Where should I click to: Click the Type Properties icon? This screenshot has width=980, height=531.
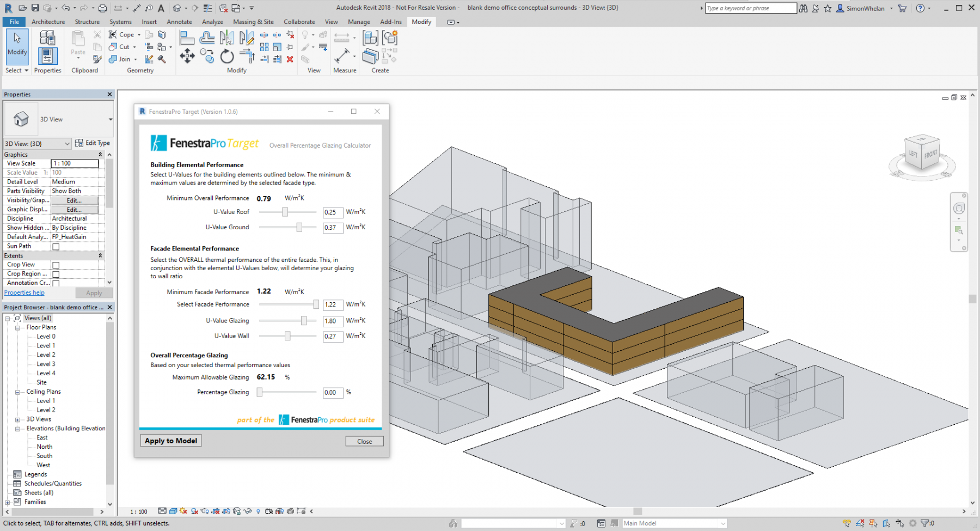pos(47,38)
